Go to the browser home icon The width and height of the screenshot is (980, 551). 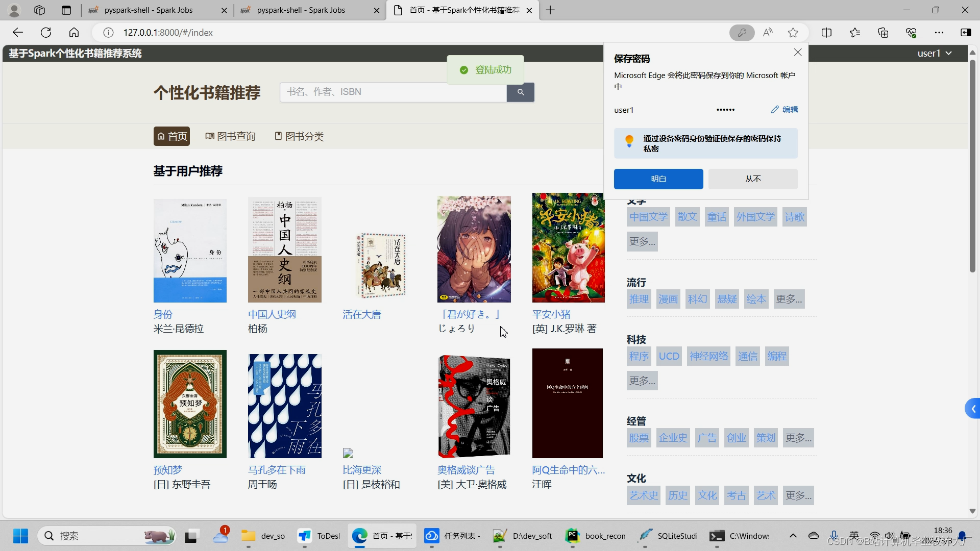pos(74,33)
